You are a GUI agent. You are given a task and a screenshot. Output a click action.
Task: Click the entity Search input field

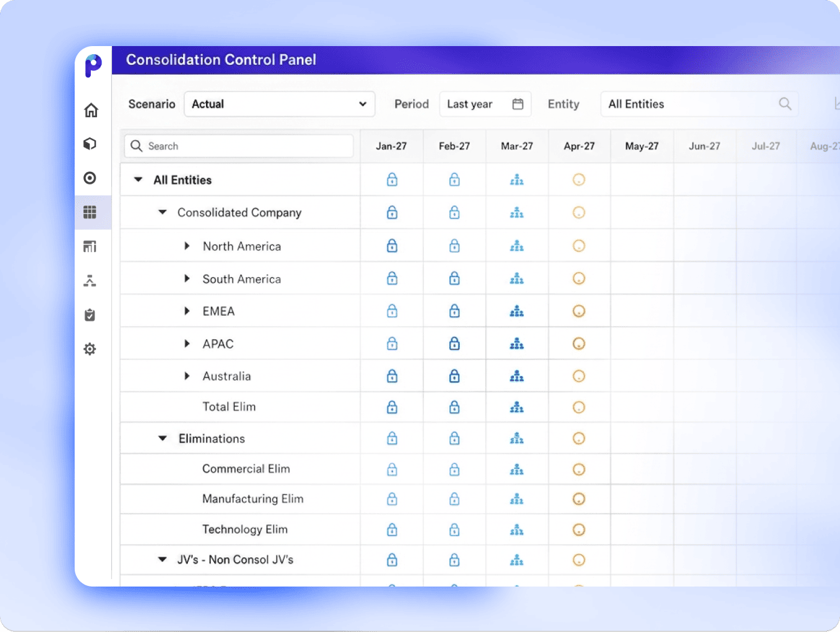point(239,146)
